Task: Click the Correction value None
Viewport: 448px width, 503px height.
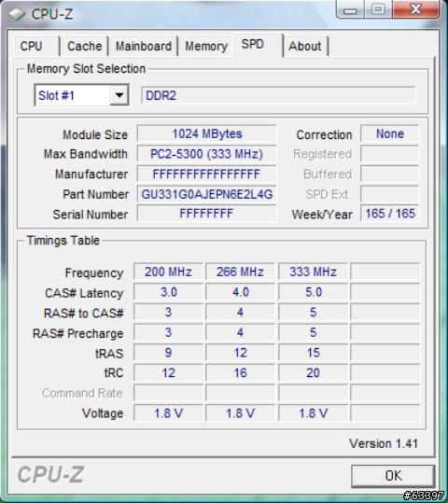Action: 389,133
